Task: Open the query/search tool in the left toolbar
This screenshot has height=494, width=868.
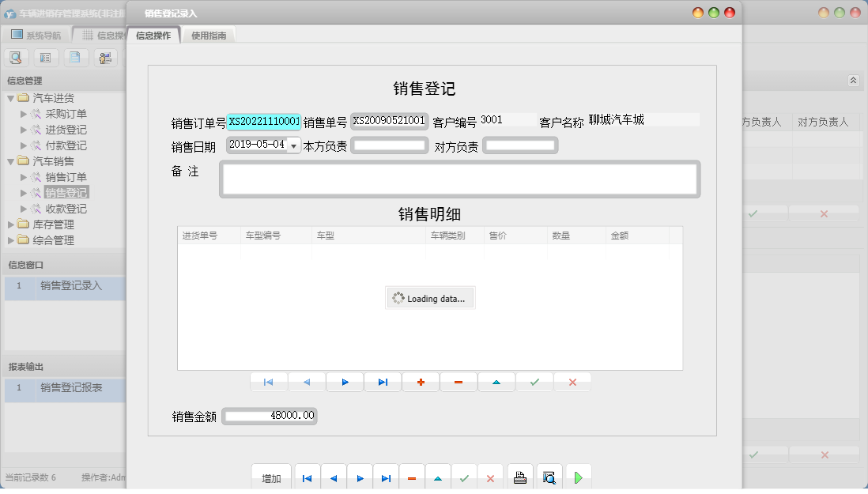Action: 16,57
